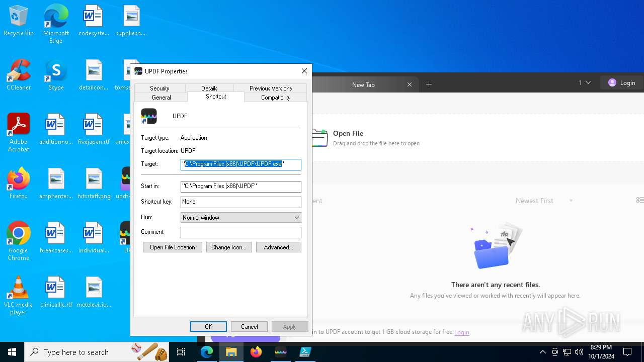Image resolution: width=644 pixels, height=362 pixels.
Task: Open the volume control in system tray
Action: pos(579,352)
